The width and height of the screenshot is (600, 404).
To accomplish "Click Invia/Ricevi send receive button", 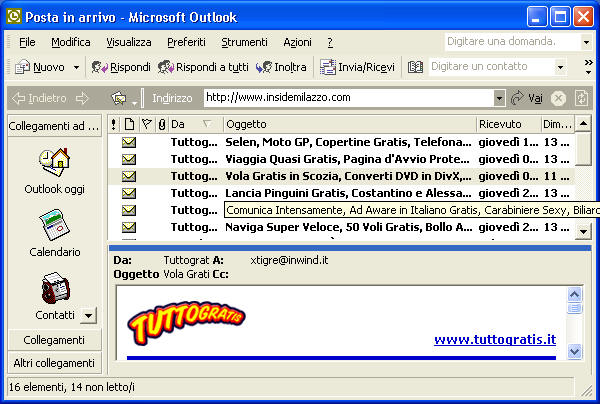I will click(x=357, y=67).
